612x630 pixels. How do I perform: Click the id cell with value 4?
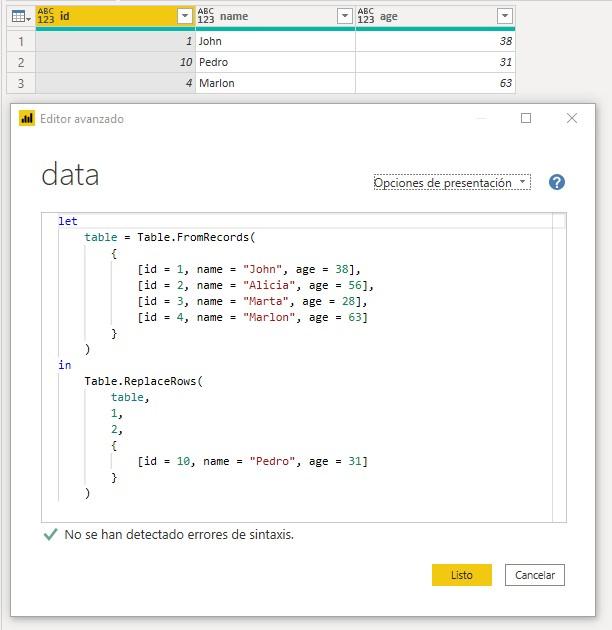click(x=115, y=83)
